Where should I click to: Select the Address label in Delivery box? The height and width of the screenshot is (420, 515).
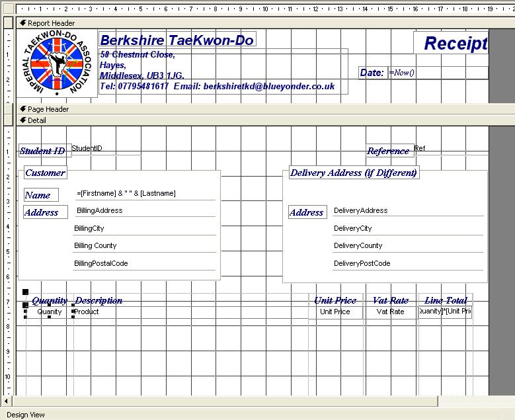308,212
